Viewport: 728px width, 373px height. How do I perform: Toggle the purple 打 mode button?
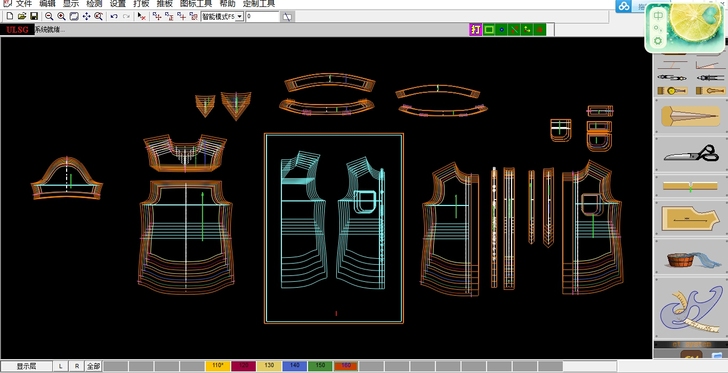[x=475, y=30]
